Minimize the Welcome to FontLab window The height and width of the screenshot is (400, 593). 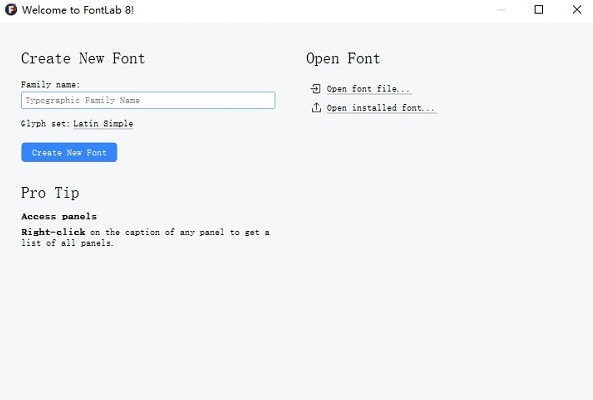point(501,9)
